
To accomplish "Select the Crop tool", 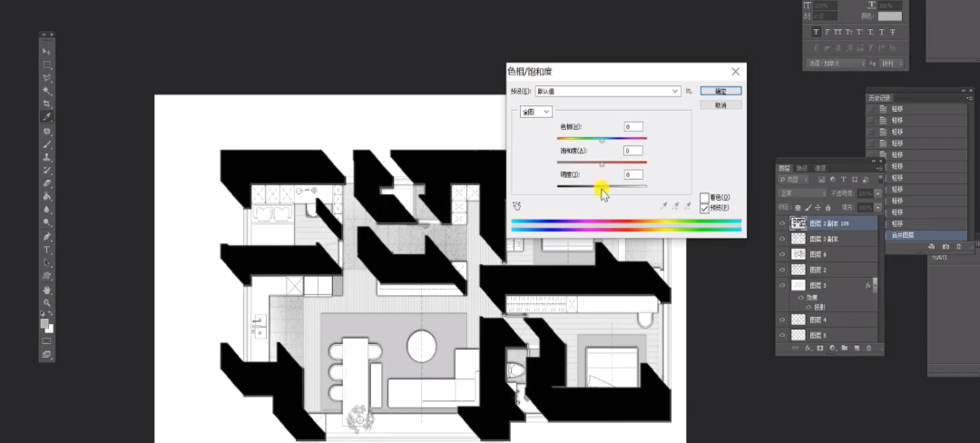I will tap(47, 103).
